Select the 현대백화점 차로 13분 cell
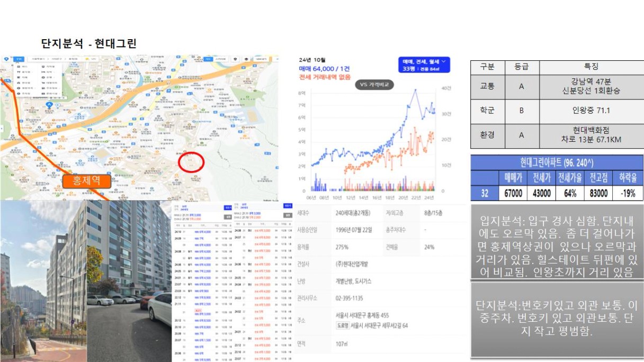The height and width of the screenshot is (362, 644). pyautogui.click(x=591, y=136)
